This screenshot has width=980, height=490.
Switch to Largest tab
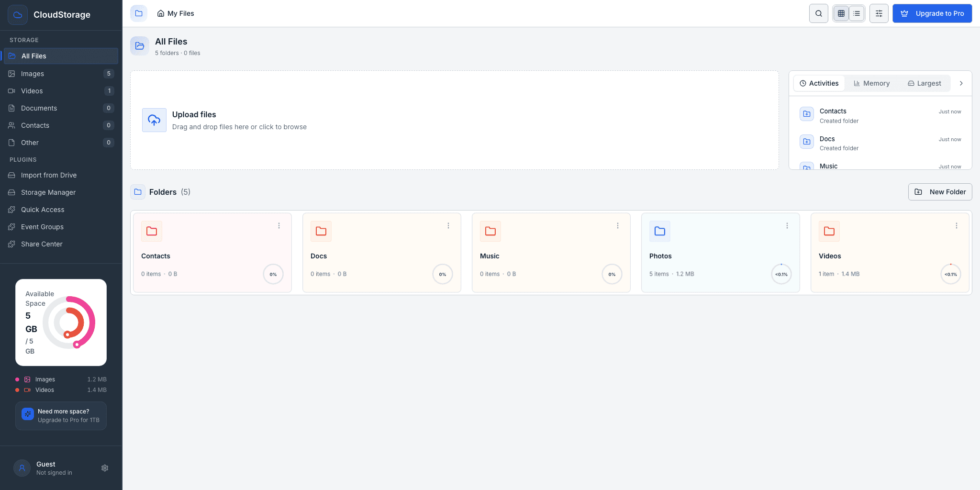pyautogui.click(x=924, y=83)
